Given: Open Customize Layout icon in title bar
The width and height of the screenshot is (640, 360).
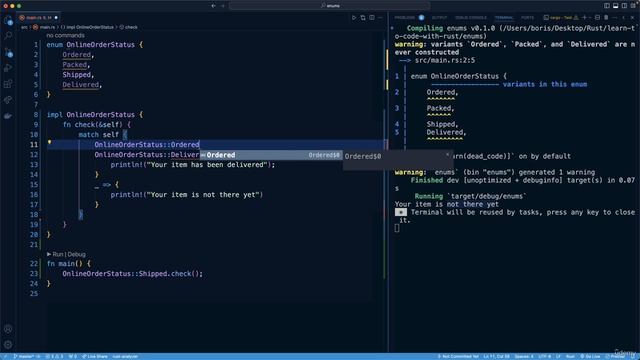Looking at the screenshot, I should [x=633, y=6].
